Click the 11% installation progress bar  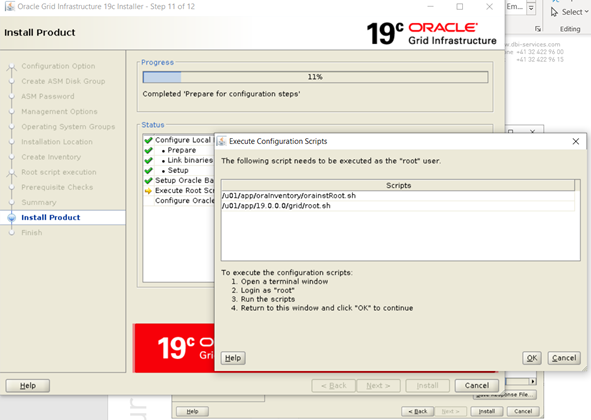[315, 77]
